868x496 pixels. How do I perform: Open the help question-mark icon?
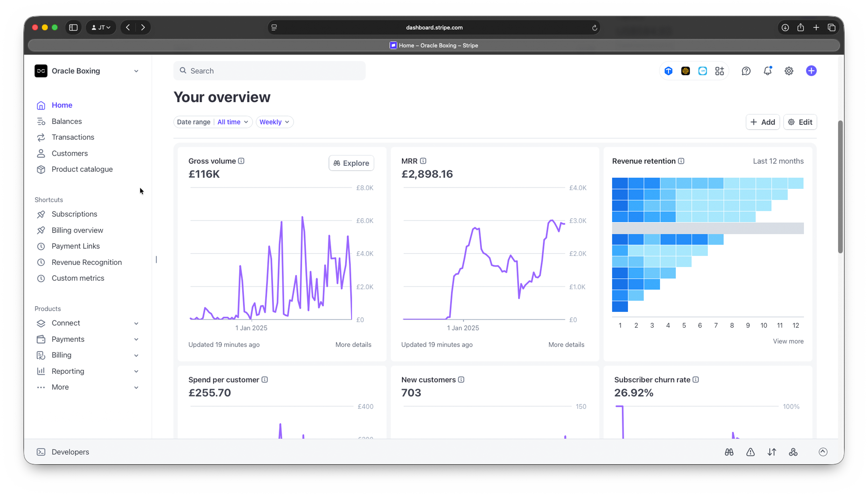(746, 71)
